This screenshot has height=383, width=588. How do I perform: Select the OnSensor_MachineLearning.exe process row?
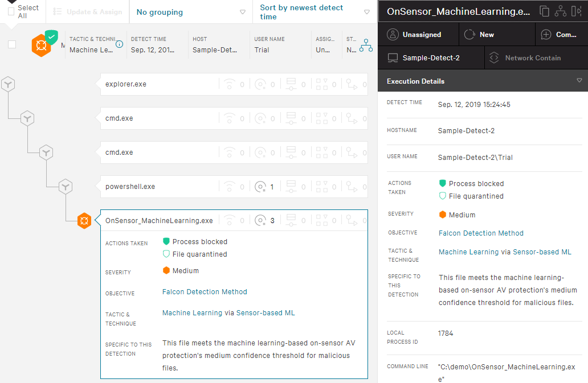tap(234, 220)
